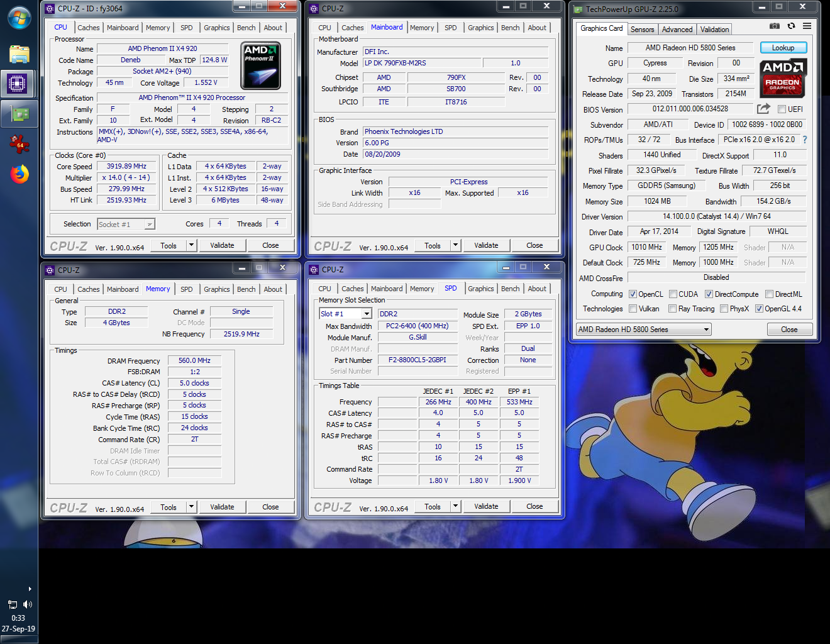Toggle the OpenCL checkbox

pyautogui.click(x=633, y=294)
